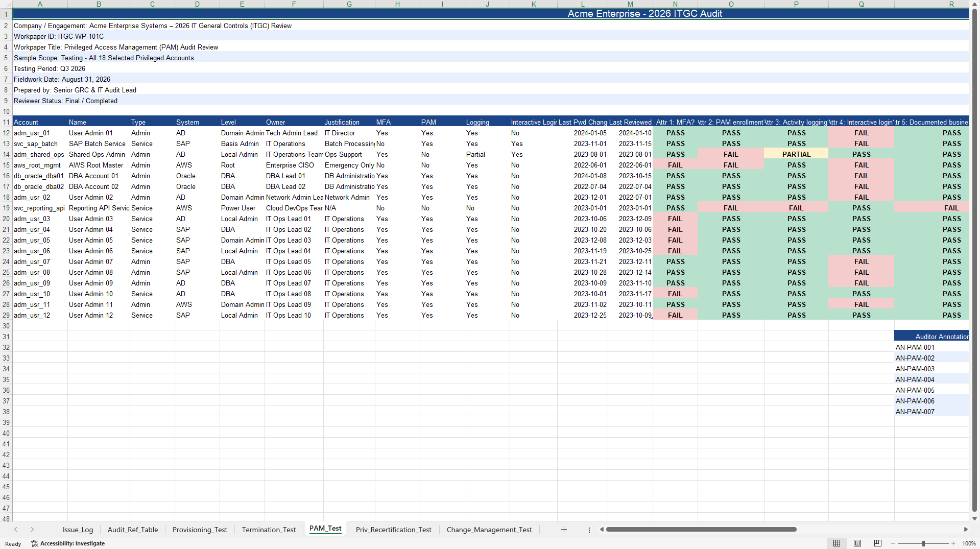Click the next sheet navigation arrow
This screenshot has height=549, width=980.
coord(32,530)
